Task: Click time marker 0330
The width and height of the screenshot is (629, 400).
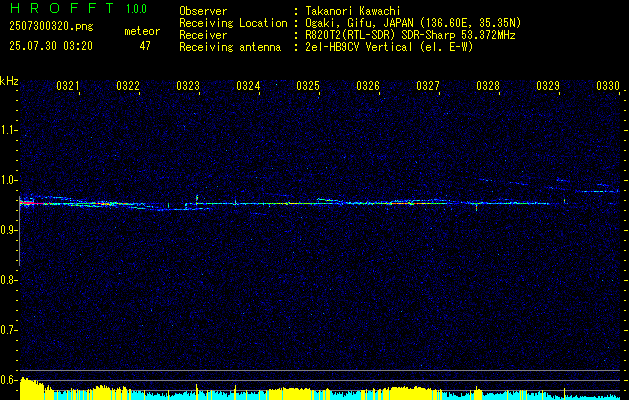Action: tap(608, 86)
